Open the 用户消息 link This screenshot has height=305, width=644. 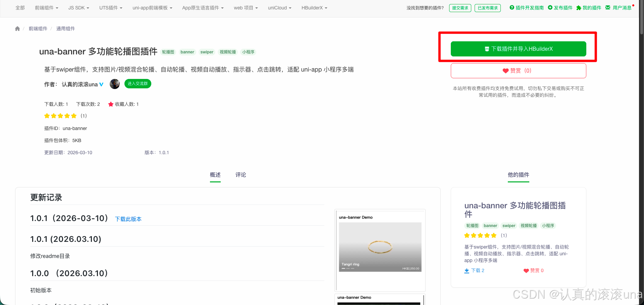pos(622,8)
